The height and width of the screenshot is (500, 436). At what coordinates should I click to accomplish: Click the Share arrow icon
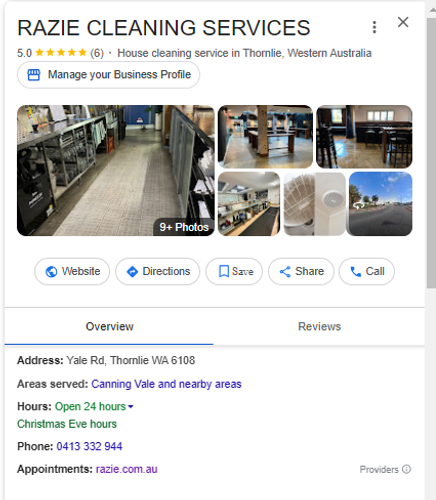[x=285, y=272]
